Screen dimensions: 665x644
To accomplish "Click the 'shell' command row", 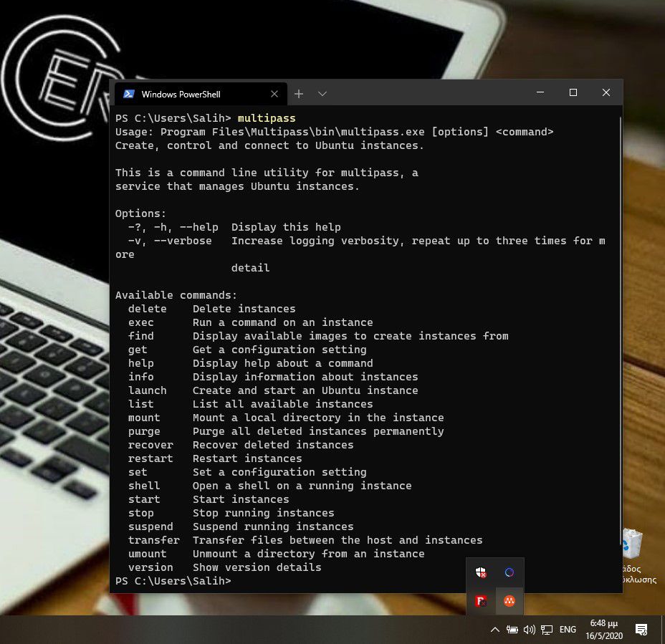I will tap(269, 486).
